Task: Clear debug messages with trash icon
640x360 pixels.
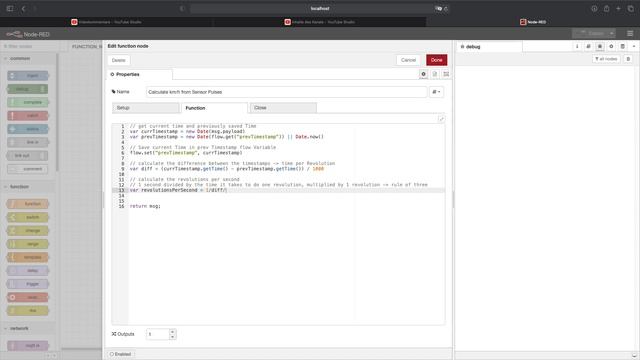Action: (628, 59)
